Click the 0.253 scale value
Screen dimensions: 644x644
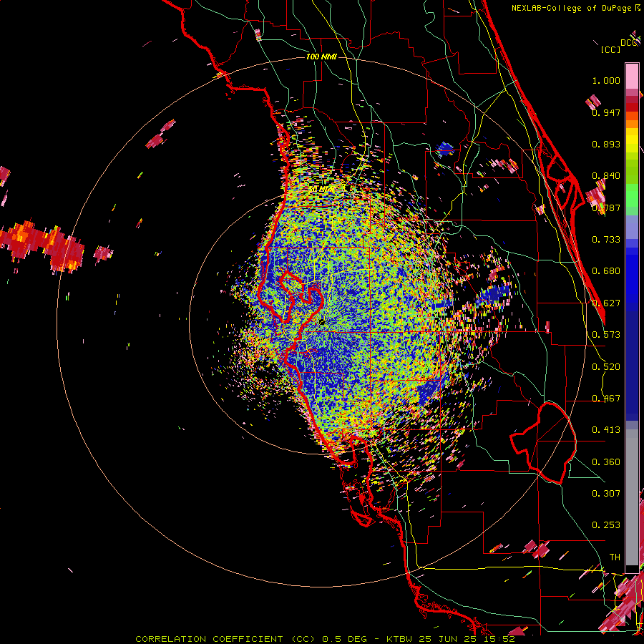(x=606, y=525)
